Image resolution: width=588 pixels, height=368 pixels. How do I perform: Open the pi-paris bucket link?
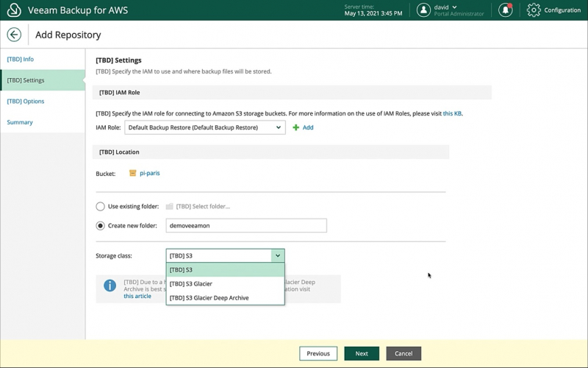click(x=150, y=173)
